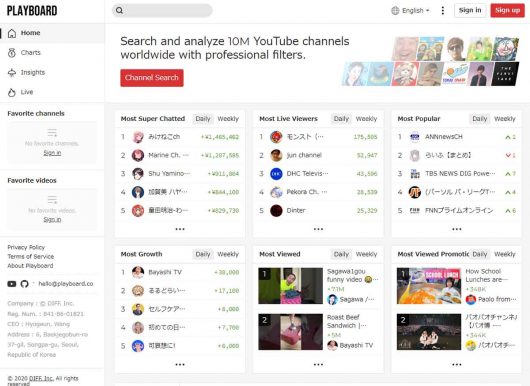Open the Charts medal icon in sidebar
This screenshot has height=386, width=530.
pyautogui.click(x=12, y=53)
